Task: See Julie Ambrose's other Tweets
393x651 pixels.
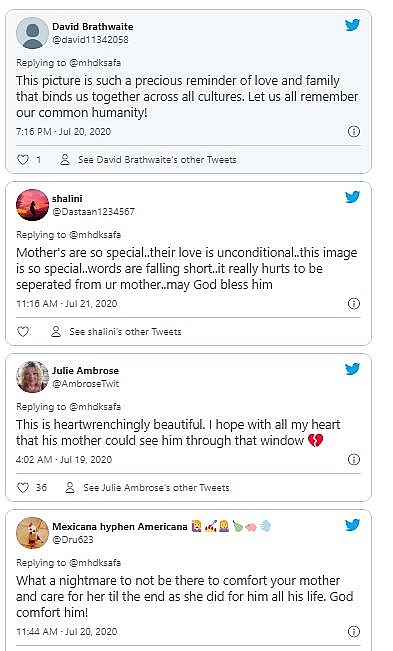Action: tap(147, 487)
